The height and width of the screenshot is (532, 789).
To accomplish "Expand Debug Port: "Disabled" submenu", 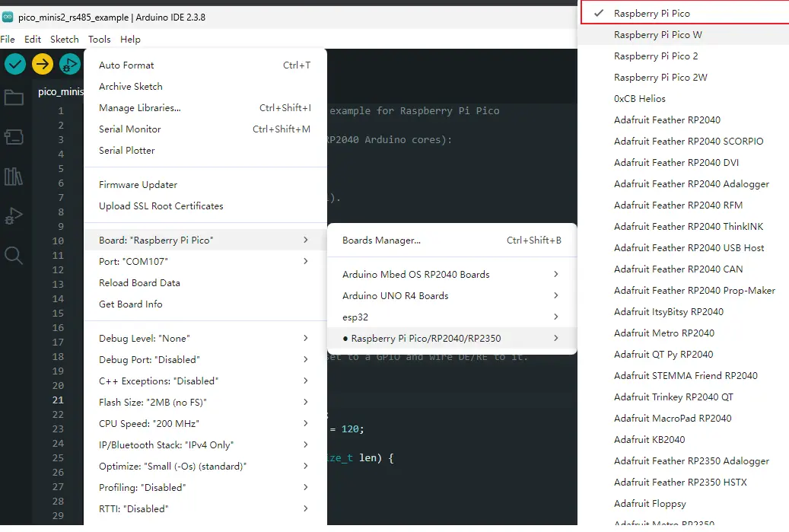I will (205, 359).
